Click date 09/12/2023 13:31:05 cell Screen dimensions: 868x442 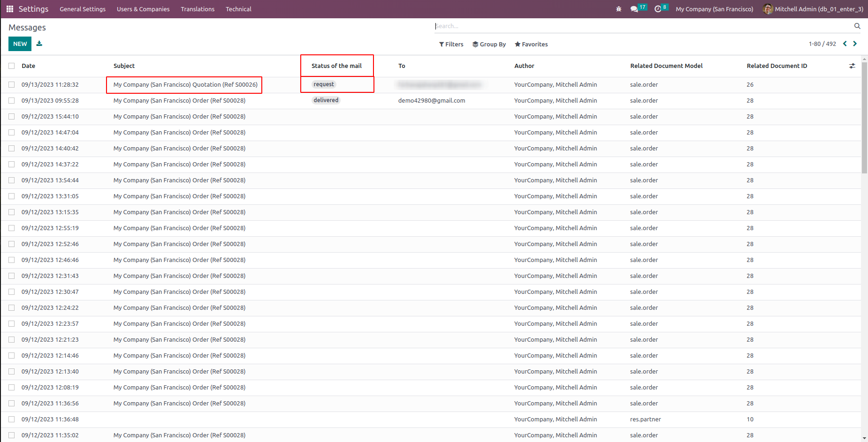pos(50,196)
